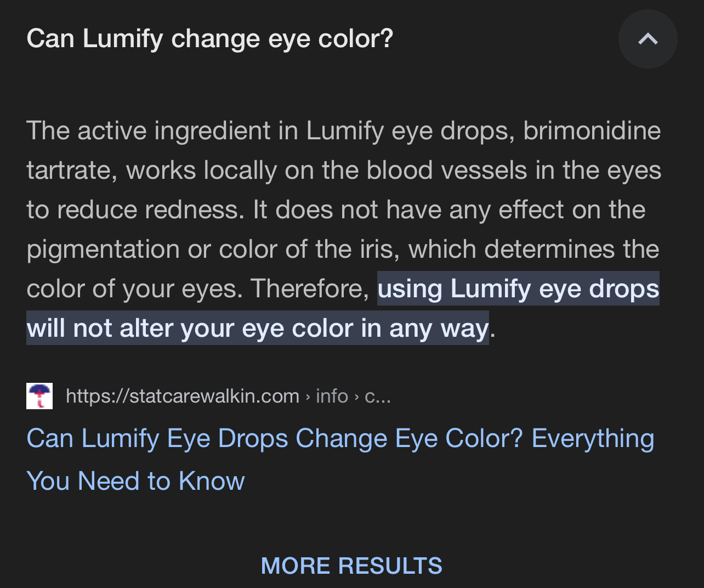Click the sentence starting 'The active ingredient'
This screenshot has height=588, width=704.
(x=344, y=171)
